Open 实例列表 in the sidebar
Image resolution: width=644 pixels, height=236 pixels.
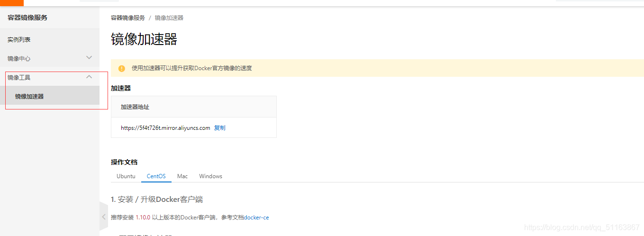click(x=19, y=40)
